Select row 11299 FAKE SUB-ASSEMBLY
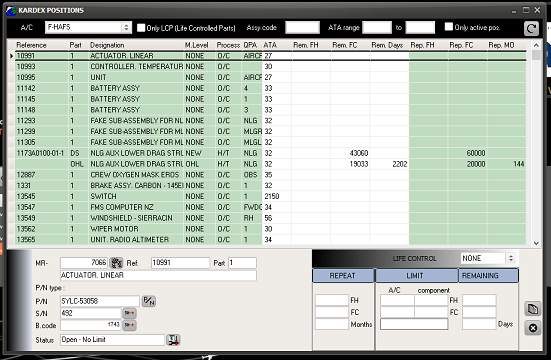 coord(271,131)
